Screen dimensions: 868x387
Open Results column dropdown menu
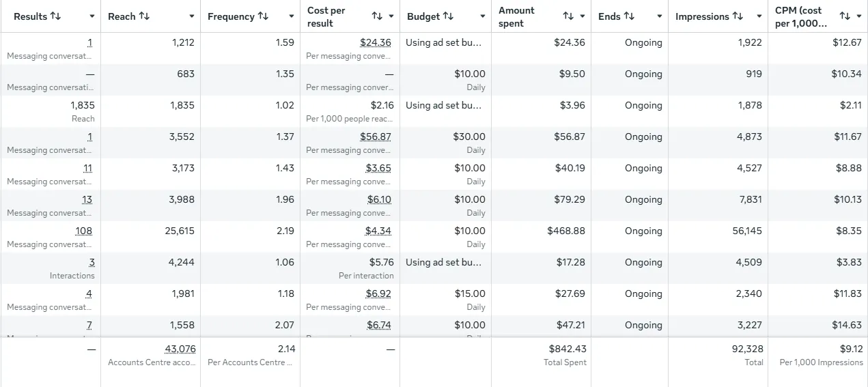[x=92, y=16]
